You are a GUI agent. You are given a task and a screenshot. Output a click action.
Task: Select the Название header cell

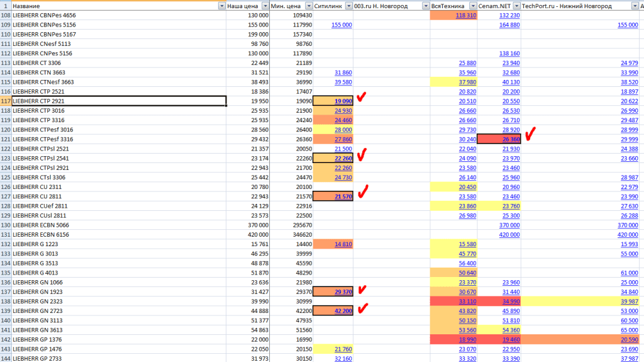click(119, 6)
